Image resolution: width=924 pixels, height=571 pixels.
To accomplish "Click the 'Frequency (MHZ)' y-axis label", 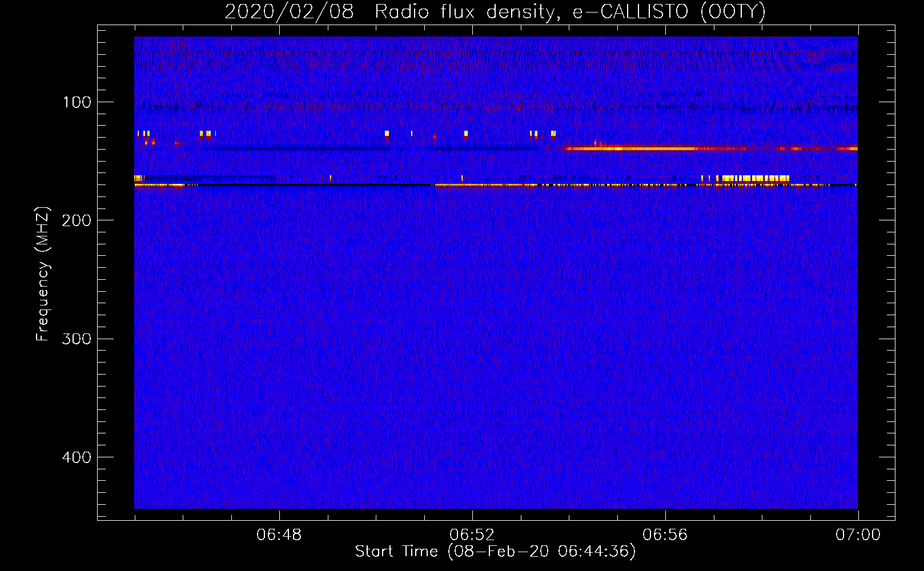I will point(43,274).
